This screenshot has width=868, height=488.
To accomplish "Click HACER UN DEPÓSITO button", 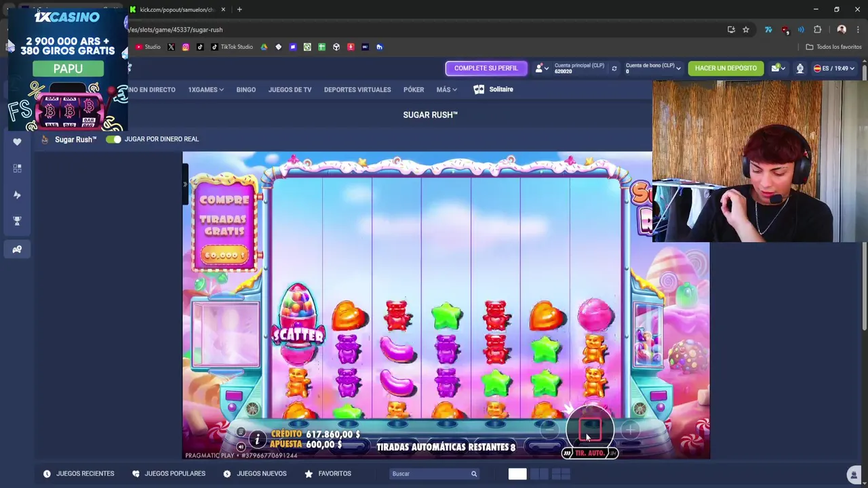I will [726, 68].
